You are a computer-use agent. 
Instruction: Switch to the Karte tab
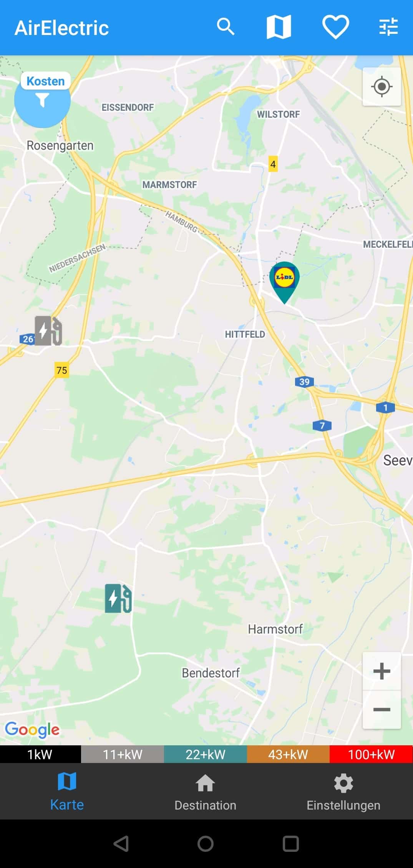67,792
